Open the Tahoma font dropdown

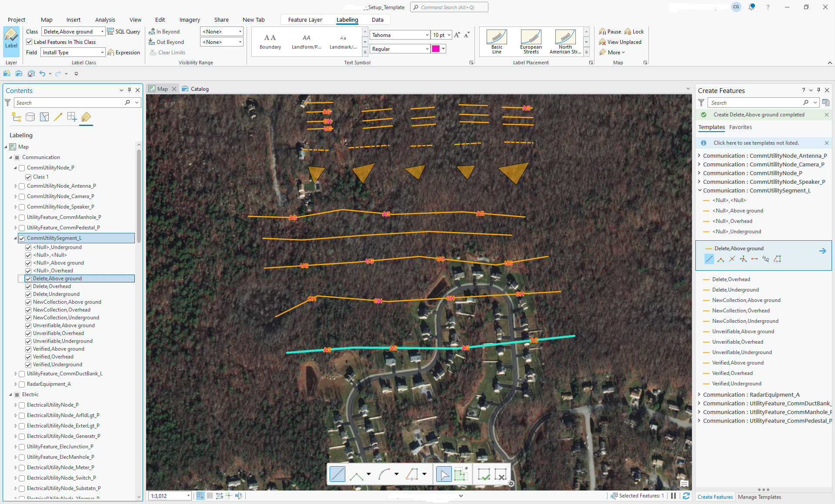[427, 35]
